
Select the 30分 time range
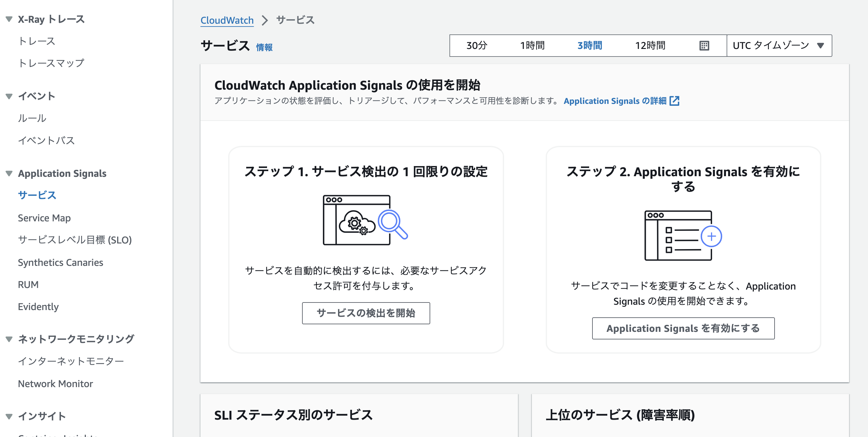477,45
